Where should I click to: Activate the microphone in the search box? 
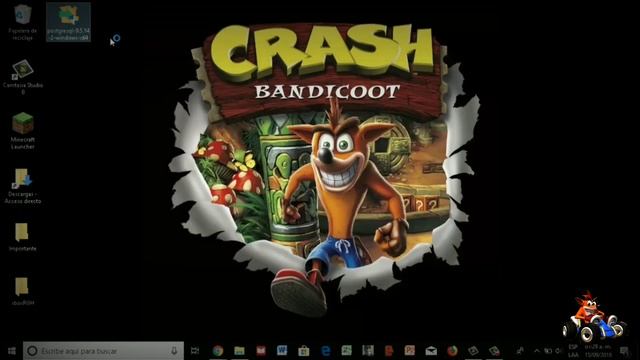pyautogui.click(x=174, y=351)
